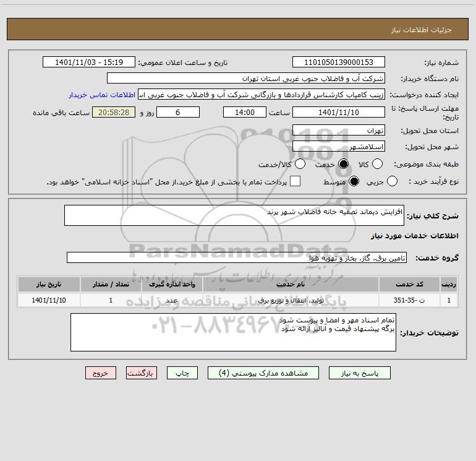Click the deadline date field 1401/11/10
The width and height of the screenshot is (476, 461).
pyautogui.click(x=339, y=112)
